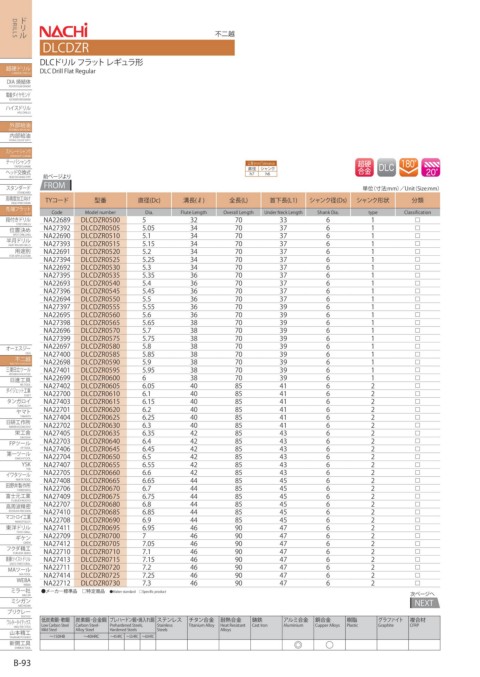Click the tolerance mini table icon
This screenshot has height=677, width=480.
click(x=261, y=168)
